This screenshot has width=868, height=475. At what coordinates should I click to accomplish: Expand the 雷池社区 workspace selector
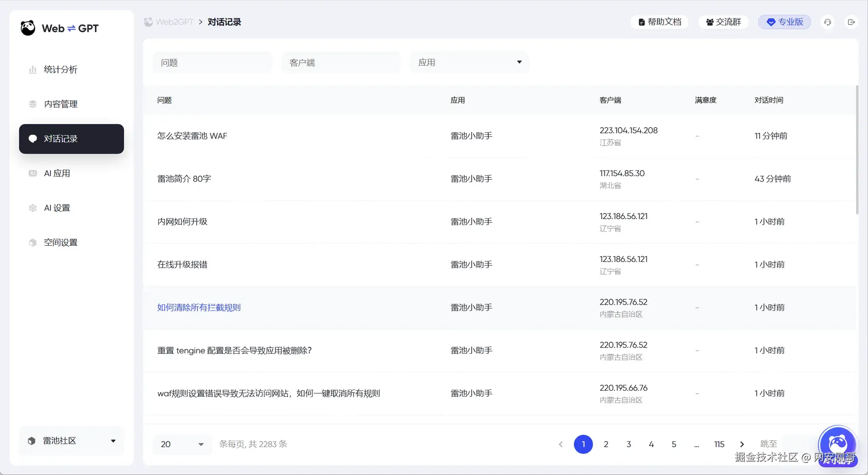pos(71,441)
